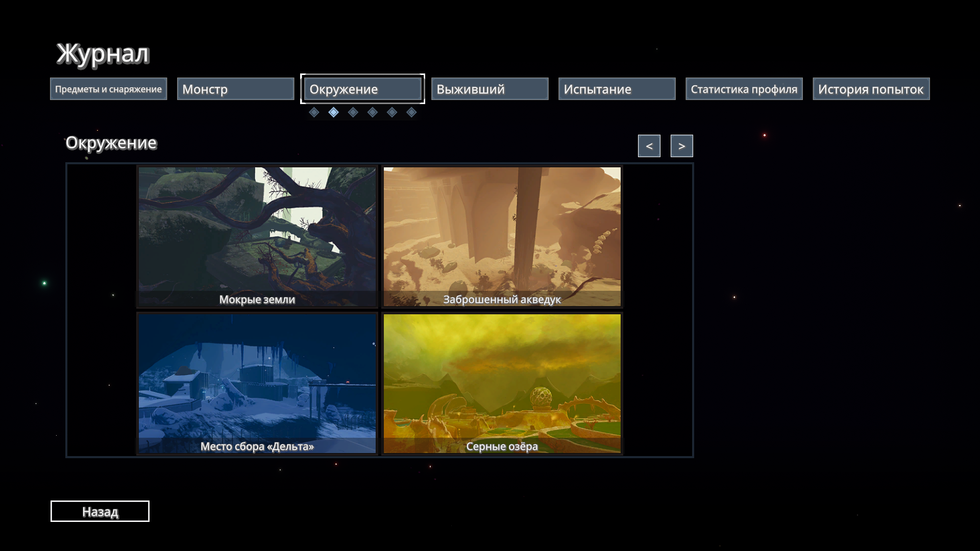Open the Мокрые земли environment entry

[x=257, y=236]
